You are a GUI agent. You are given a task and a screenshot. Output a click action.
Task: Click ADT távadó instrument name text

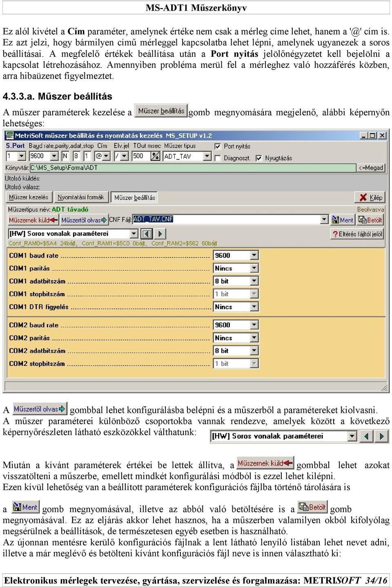click(70, 209)
